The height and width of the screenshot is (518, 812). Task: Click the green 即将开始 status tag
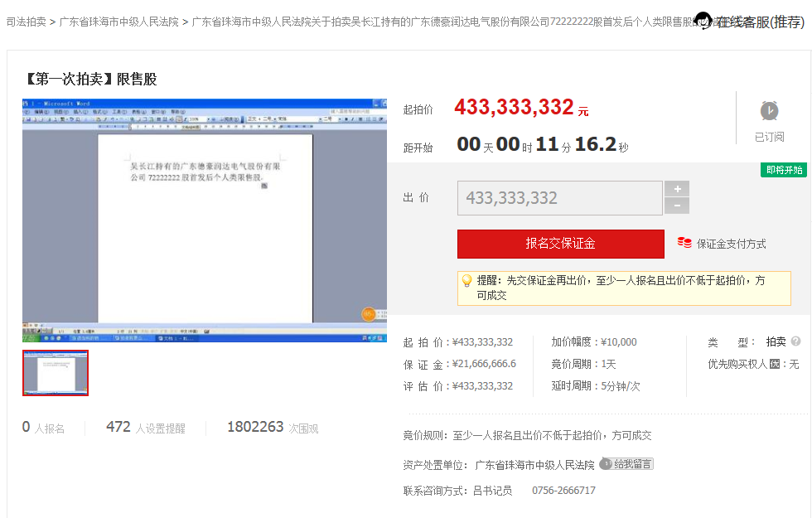[784, 170]
